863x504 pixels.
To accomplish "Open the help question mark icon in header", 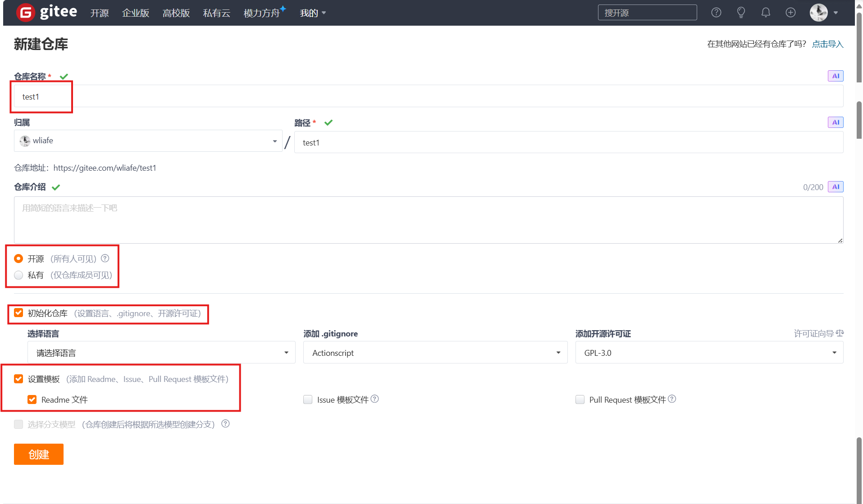I will coord(716,13).
